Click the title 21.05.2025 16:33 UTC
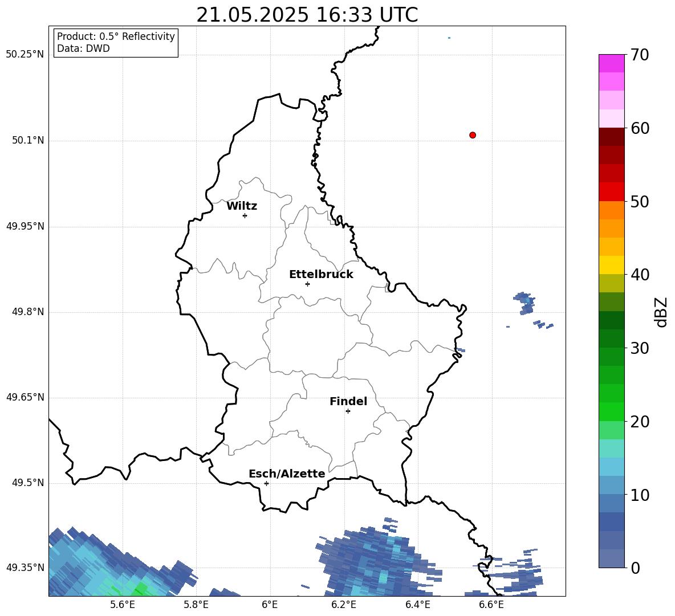The image size is (675, 616). point(307,15)
